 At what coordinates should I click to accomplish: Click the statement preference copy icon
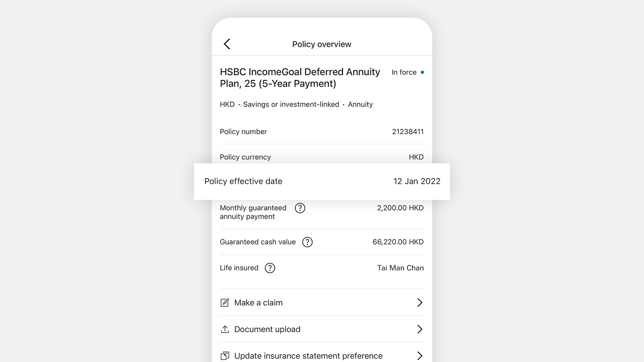point(225,356)
